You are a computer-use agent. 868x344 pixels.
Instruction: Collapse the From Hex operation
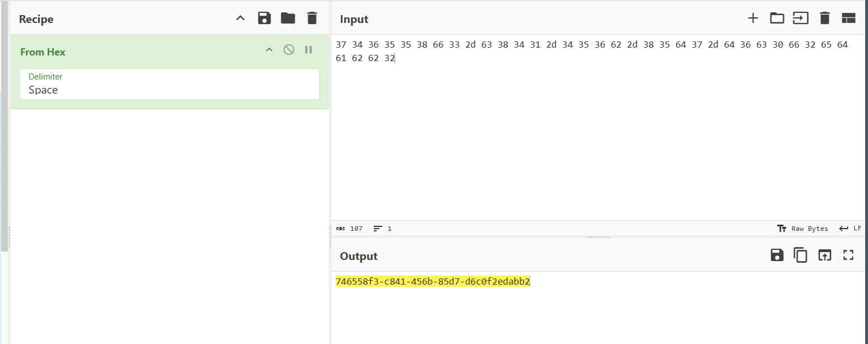(x=269, y=50)
